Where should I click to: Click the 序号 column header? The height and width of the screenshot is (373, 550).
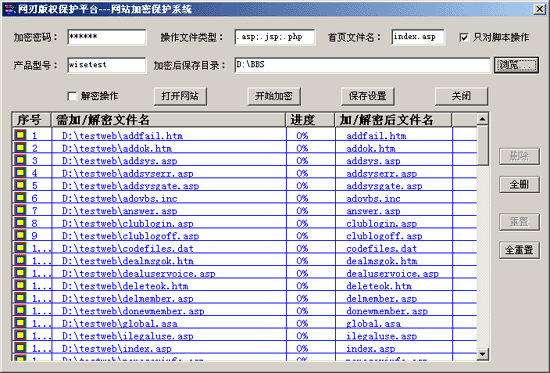coord(32,120)
